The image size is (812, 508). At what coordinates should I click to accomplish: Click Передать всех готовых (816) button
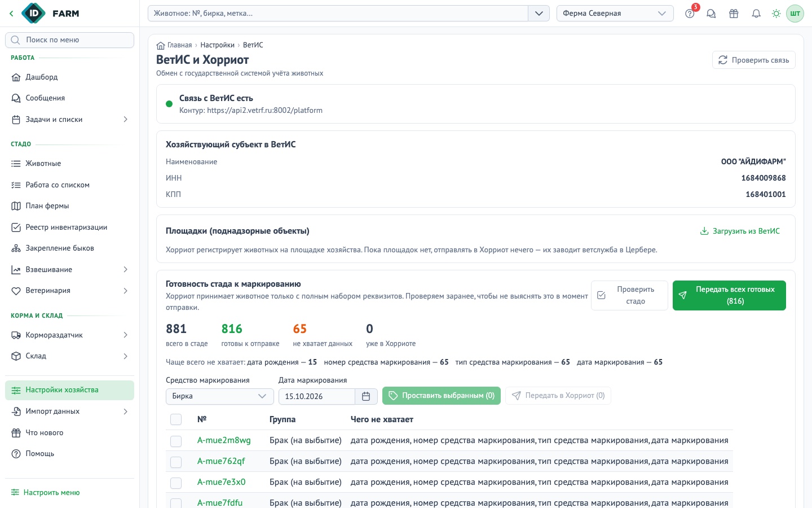[729, 295]
